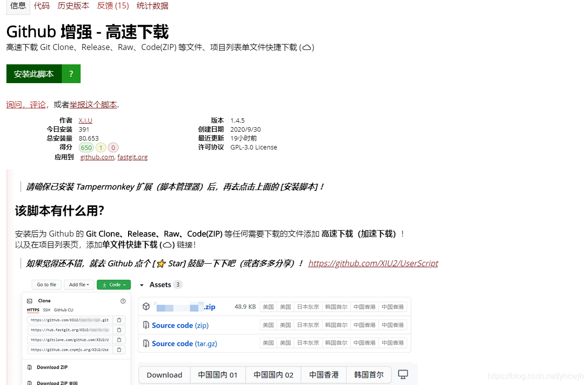The width and height of the screenshot is (588, 385).
Task: Click the question mark install help button
Action: 71,74
